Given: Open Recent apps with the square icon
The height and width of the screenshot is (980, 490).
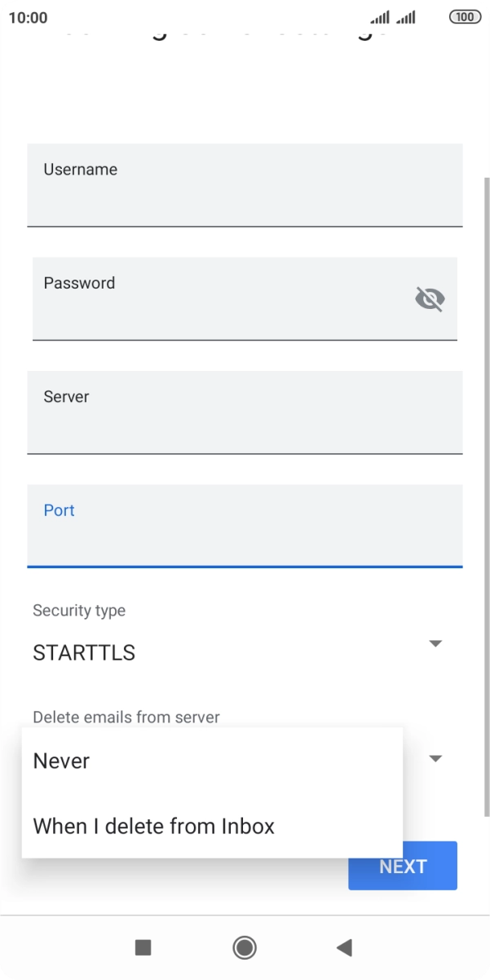Looking at the screenshot, I should click(x=143, y=947).
